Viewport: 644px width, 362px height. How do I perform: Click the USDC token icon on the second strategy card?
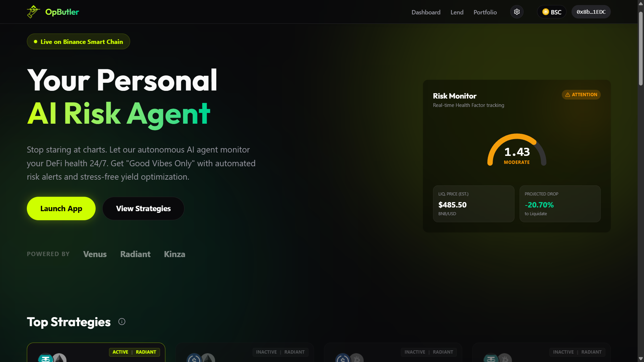pos(194,358)
